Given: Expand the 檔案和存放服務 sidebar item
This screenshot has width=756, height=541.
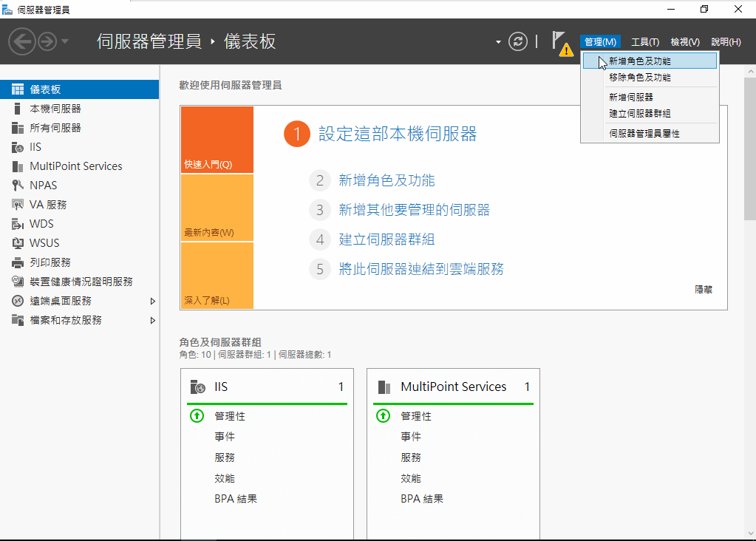Looking at the screenshot, I should pyautogui.click(x=153, y=320).
